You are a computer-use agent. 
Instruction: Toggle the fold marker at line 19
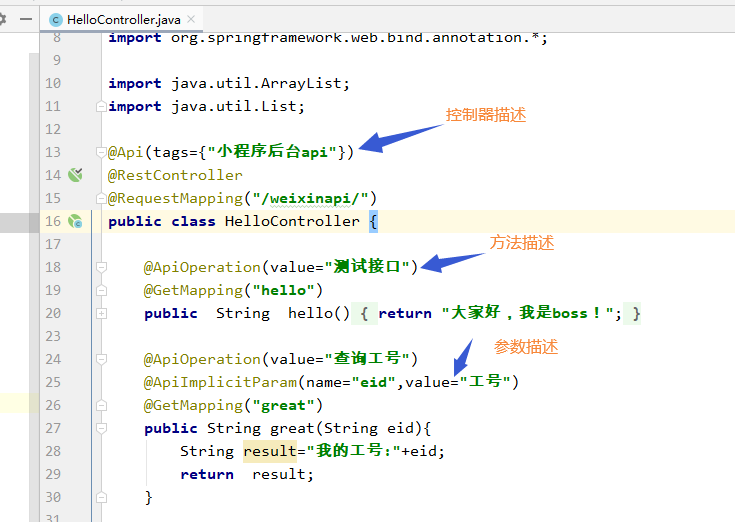pyautogui.click(x=101, y=291)
